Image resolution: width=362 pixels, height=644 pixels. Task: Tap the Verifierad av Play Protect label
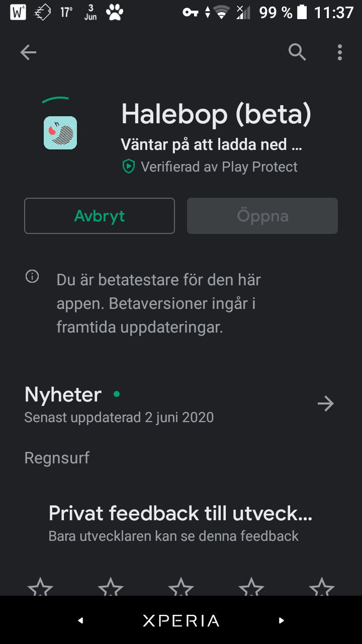coord(219,167)
